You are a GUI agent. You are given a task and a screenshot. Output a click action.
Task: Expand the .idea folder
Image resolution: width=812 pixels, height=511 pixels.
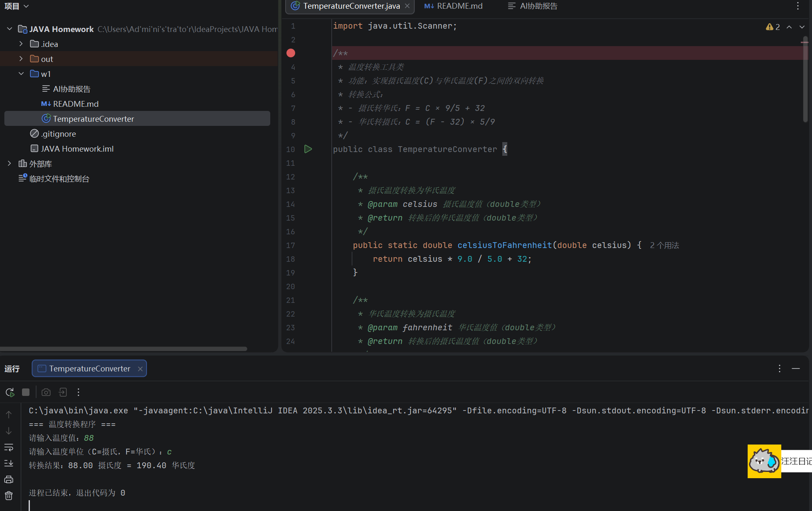pyautogui.click(x=21, y=44)
